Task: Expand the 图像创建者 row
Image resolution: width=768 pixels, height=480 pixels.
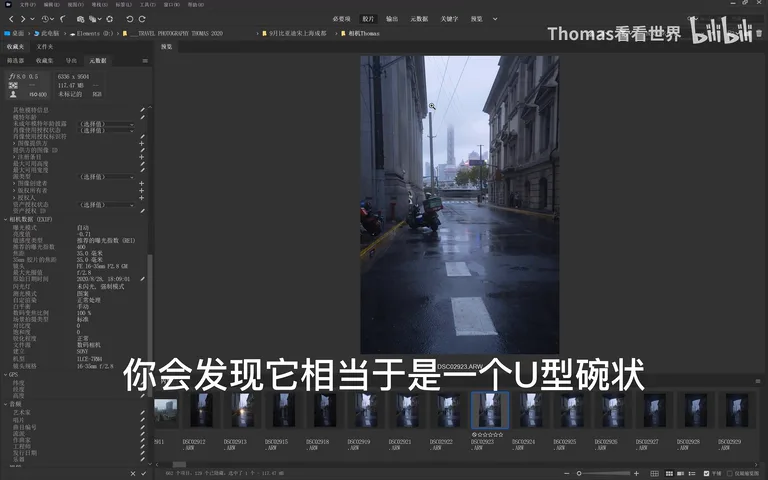Action: [x=14, y=183]
